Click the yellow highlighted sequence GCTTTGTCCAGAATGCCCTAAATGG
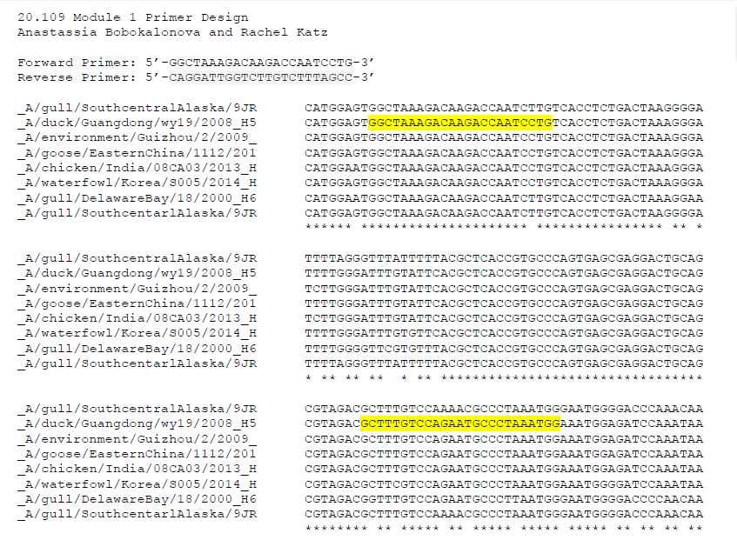737x560 pixels. (460, 423)
